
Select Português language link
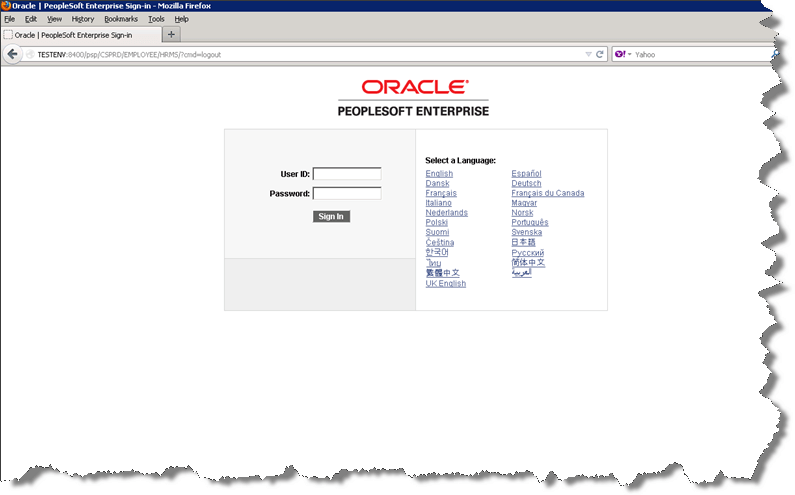530,222
